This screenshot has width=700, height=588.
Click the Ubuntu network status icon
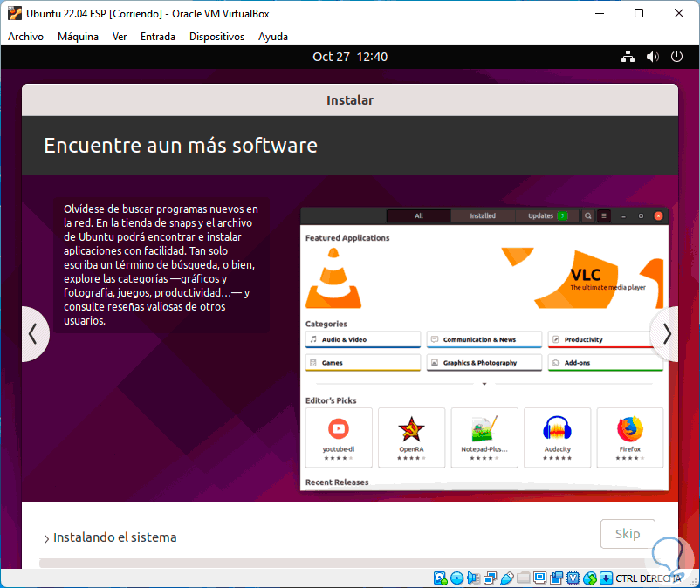[x=628, y=57]
